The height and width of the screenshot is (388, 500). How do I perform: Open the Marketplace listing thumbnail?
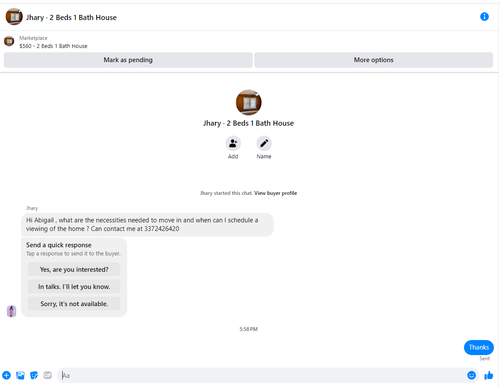click(9, 41)
